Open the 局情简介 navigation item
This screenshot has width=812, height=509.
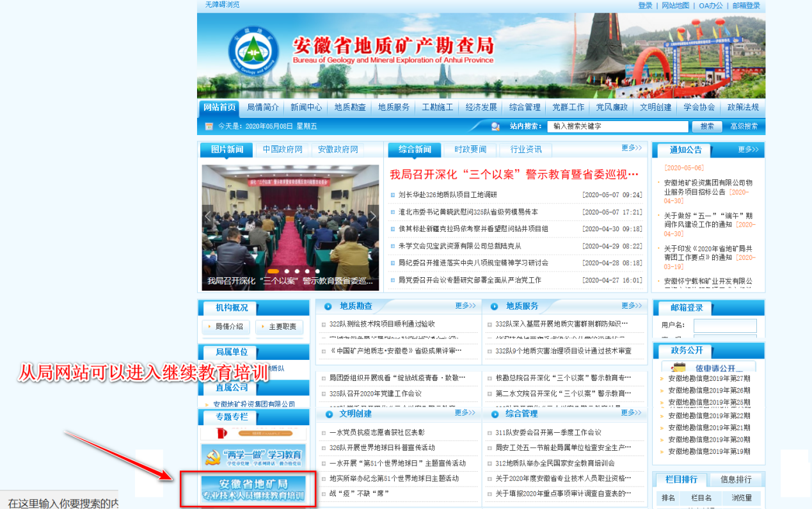click(x=263, y=108)
